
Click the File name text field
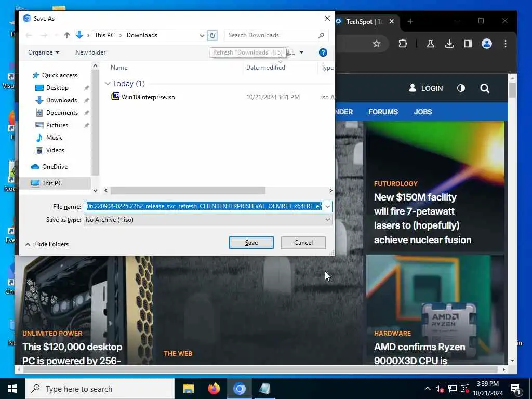click(204, 206)
